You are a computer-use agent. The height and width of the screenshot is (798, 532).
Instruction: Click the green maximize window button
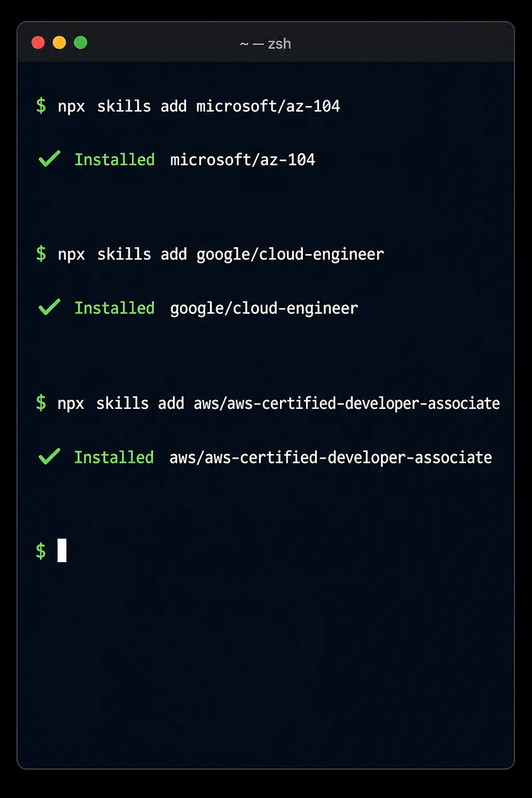pyautogui.click(x=81, y=43)
